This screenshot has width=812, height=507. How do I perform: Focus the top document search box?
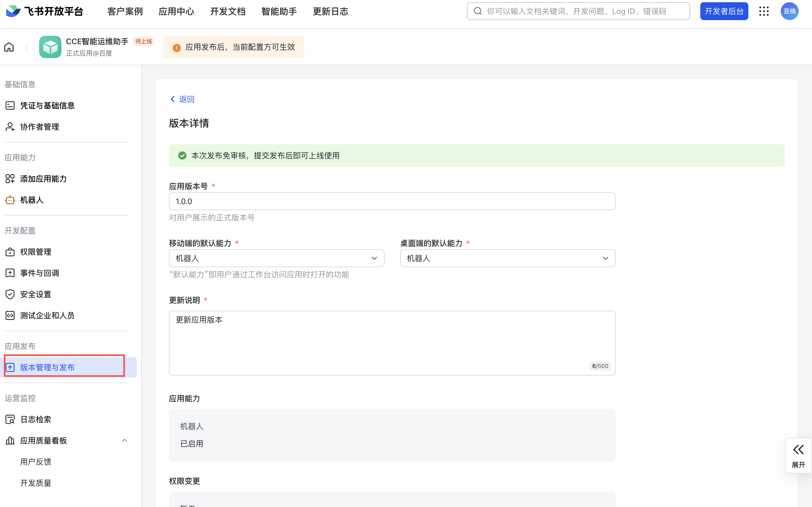[x=578, y=11]
